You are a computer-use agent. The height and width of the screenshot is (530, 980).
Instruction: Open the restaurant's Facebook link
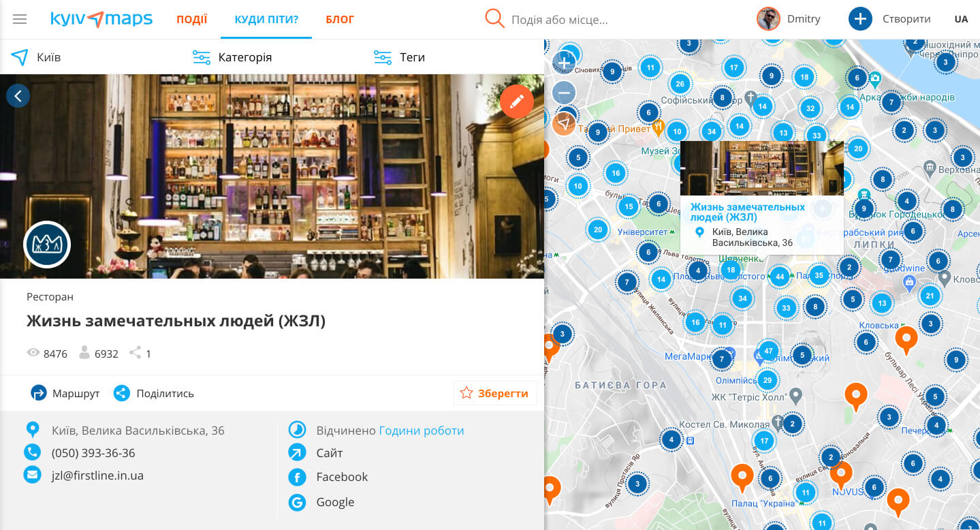coord(341,477)
